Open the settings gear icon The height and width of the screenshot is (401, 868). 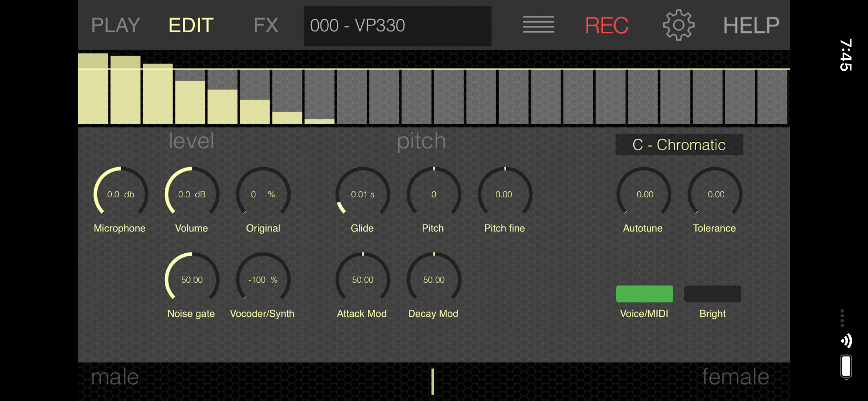click(678, 25)
